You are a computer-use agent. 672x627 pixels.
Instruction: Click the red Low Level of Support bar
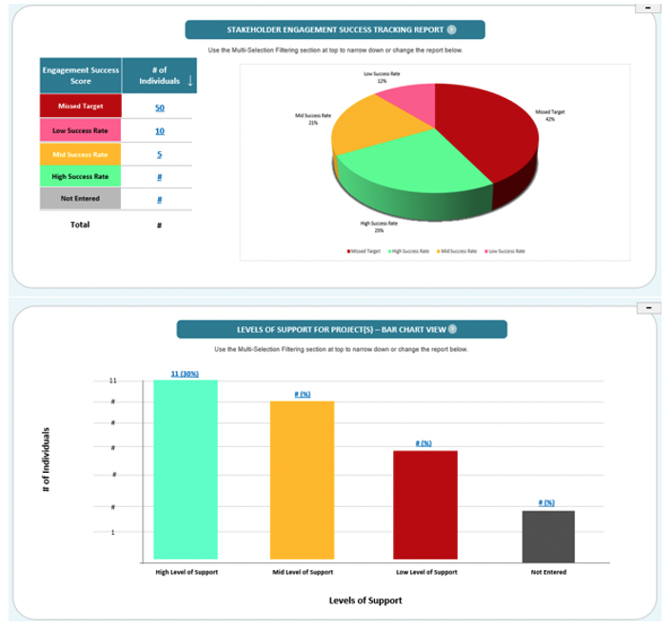click(425, 504)
